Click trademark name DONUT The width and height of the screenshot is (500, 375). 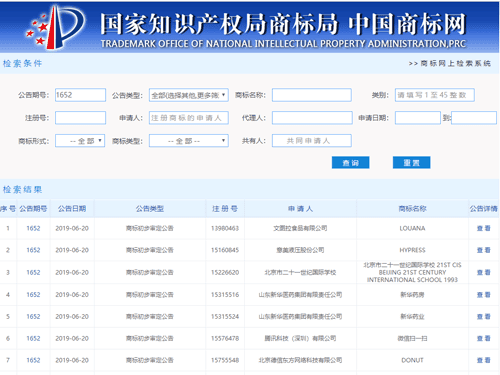pyautogui.click(x=412, y=360)
